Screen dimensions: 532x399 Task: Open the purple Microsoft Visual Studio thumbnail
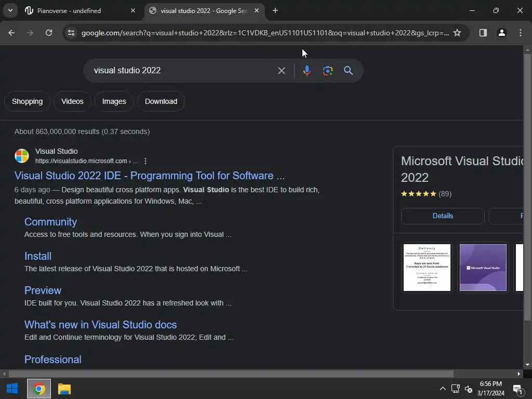483,268
